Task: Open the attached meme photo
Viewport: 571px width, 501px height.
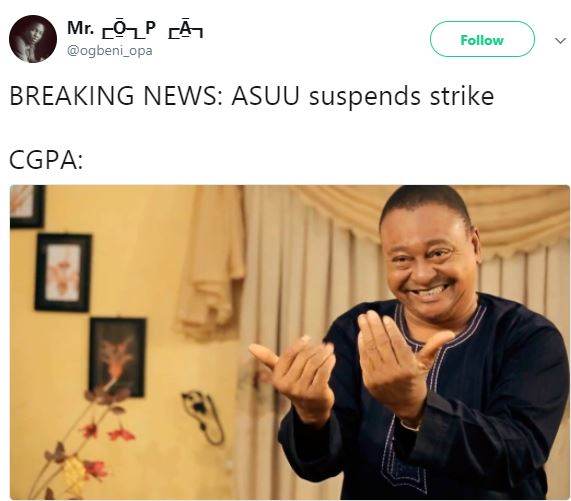Action: pyautogui.click(x=290, y=342)
